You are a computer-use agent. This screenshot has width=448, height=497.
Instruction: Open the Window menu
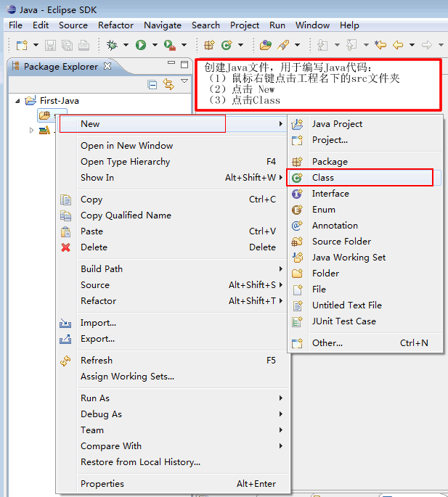coord(312,25)
